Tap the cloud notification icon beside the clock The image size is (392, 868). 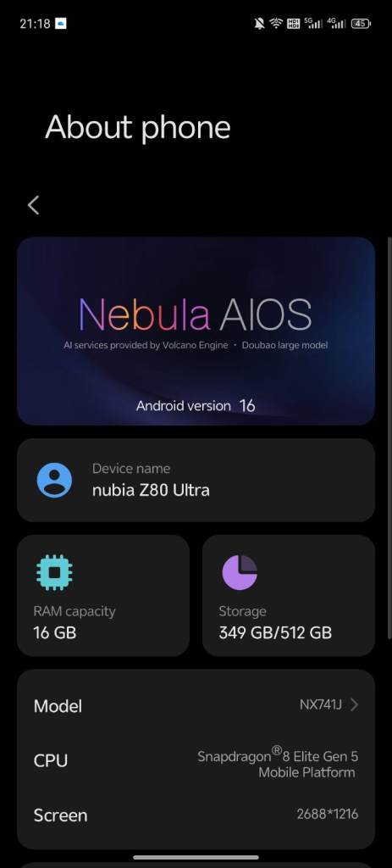coord(61,23)
